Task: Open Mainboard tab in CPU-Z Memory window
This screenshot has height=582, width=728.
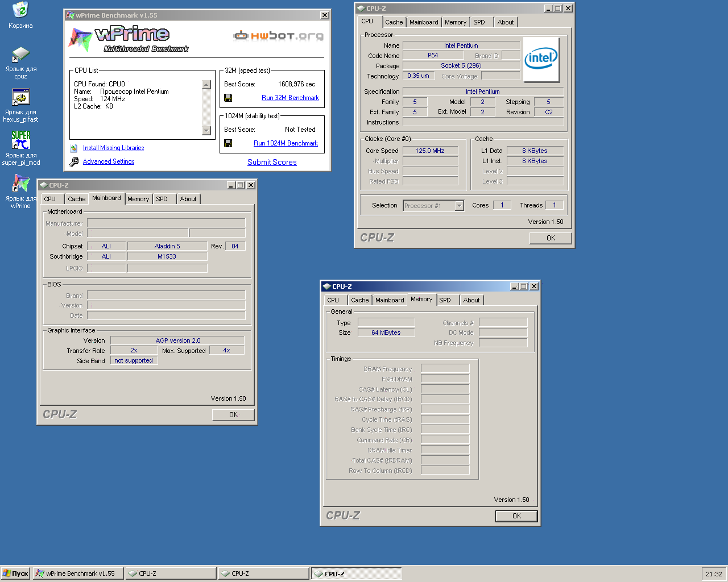Action: coord(390,300)
